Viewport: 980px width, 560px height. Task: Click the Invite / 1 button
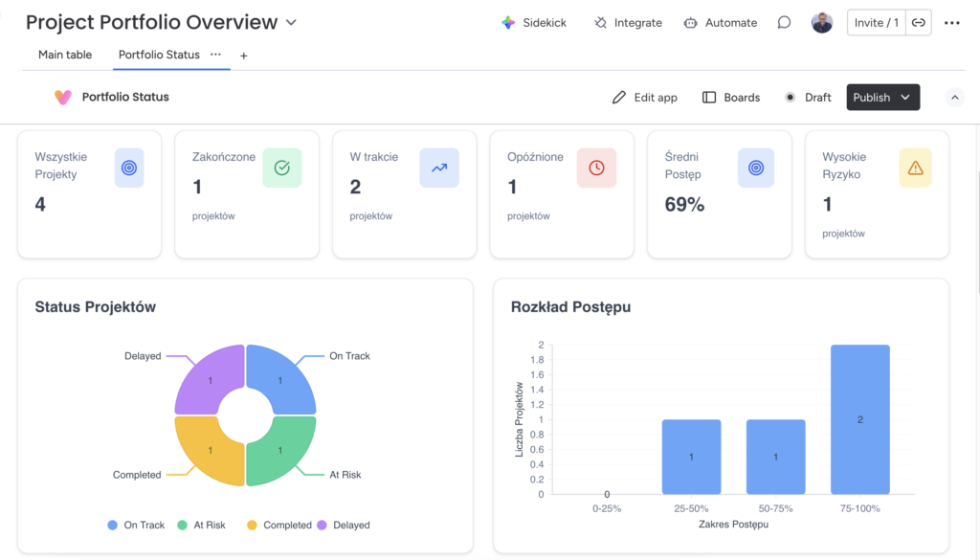click(x=876, y=23)
